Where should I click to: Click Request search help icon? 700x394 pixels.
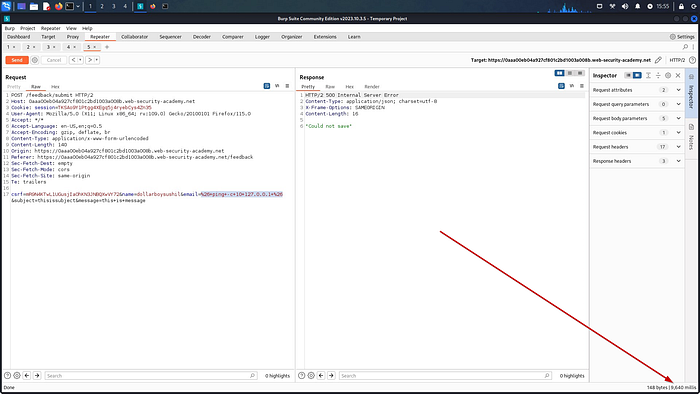(7, 375)
